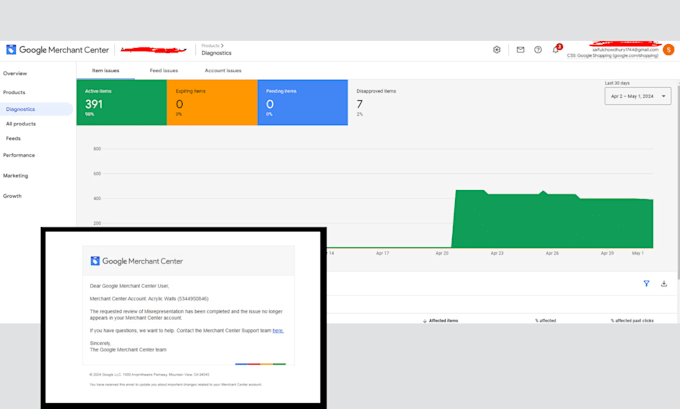Open the settings gear icon
680x409 pixels.
click(497, 50)
